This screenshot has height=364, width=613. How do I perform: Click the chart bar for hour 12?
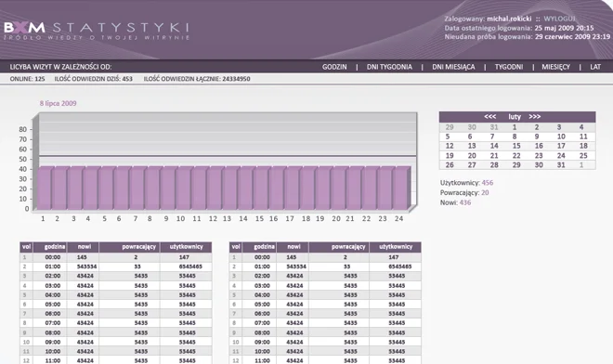click(x=215, y=188)
